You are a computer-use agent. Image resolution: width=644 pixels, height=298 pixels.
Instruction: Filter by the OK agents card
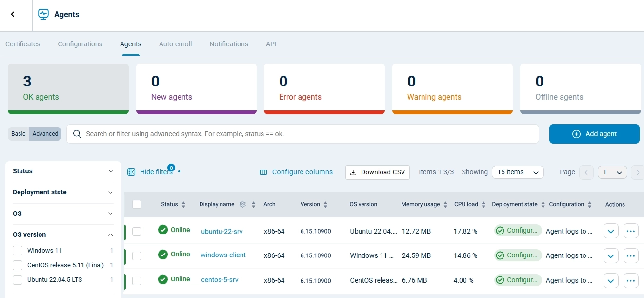[68, 89]
